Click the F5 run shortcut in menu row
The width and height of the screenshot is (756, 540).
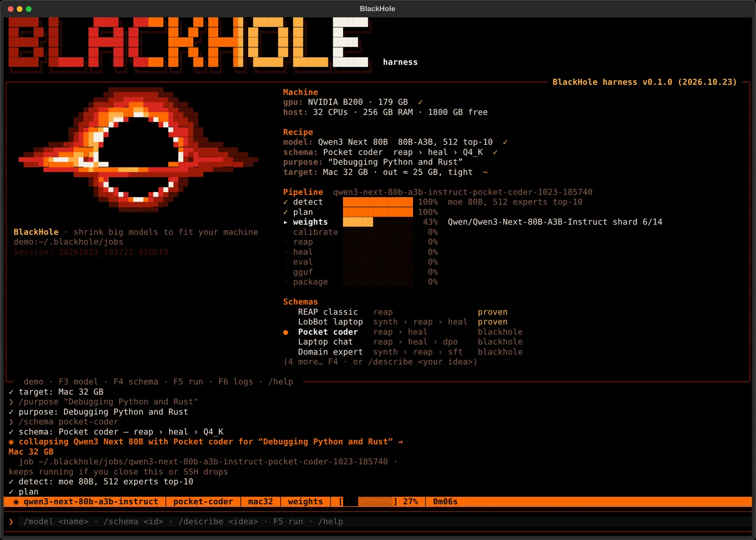pos(188,382)
